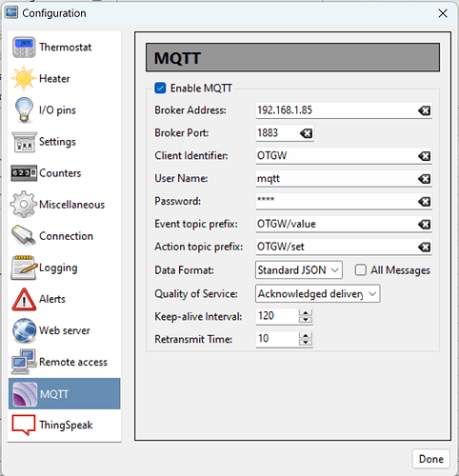
Task: Select the Logging notepad icon
Action: click(x=24, y=268)
